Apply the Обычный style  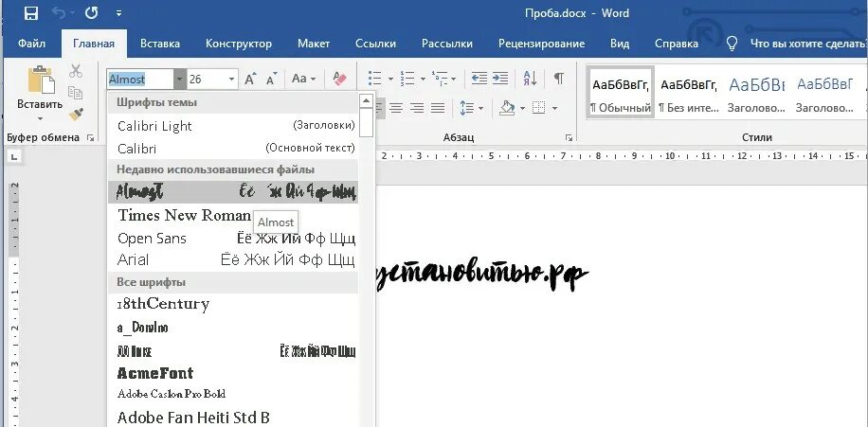pyautogui.click(x=620, y=92)
